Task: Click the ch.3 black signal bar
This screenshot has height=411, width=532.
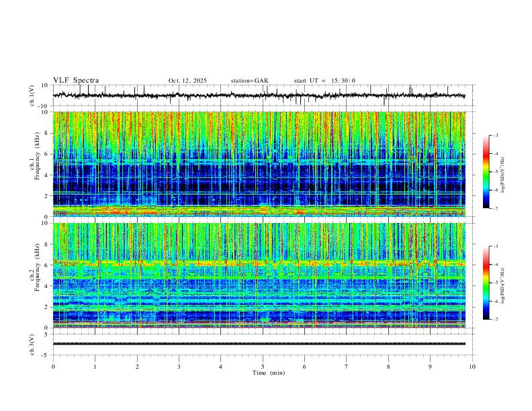Action: (259, 344)
